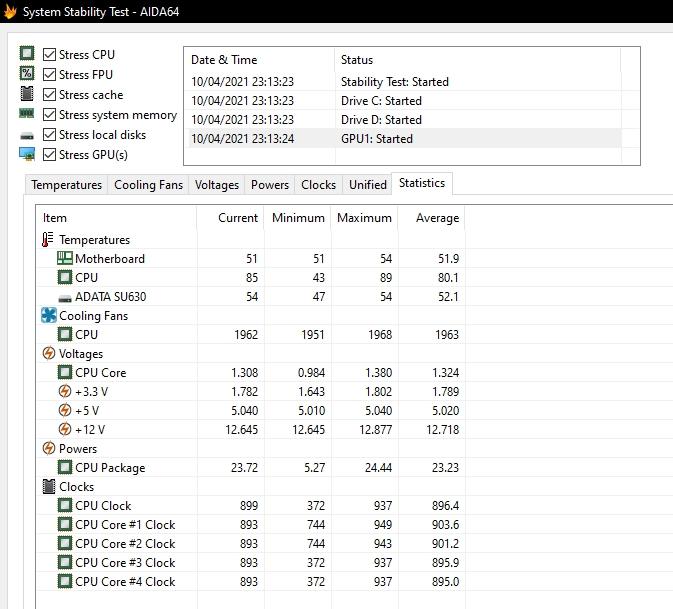Show the Clocks tab
Image resolution: width=673 pixels, height=609 pixels.
tap(318, 185)
